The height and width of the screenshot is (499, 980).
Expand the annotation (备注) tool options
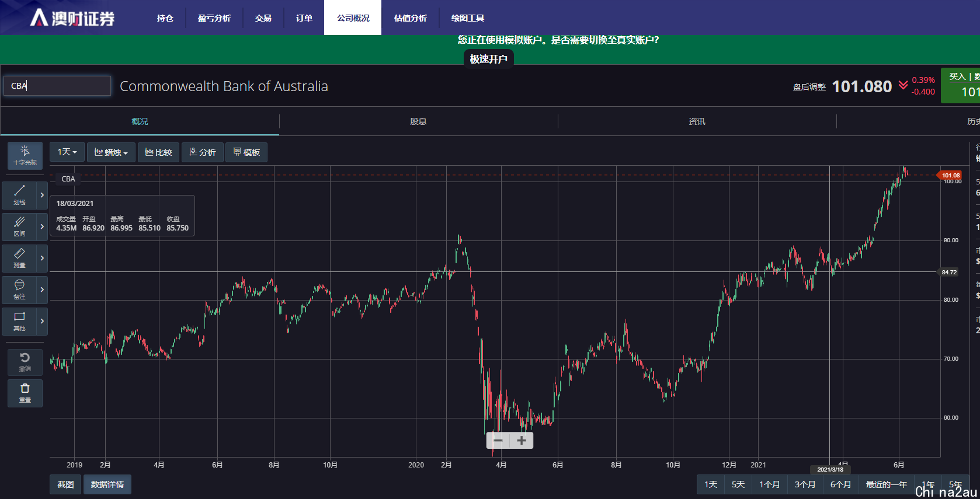pos(42,289)
